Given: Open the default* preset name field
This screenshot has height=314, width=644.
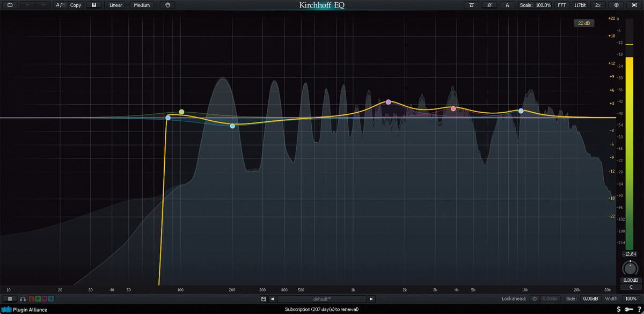Looking at the screenshot, I should 322,298.
